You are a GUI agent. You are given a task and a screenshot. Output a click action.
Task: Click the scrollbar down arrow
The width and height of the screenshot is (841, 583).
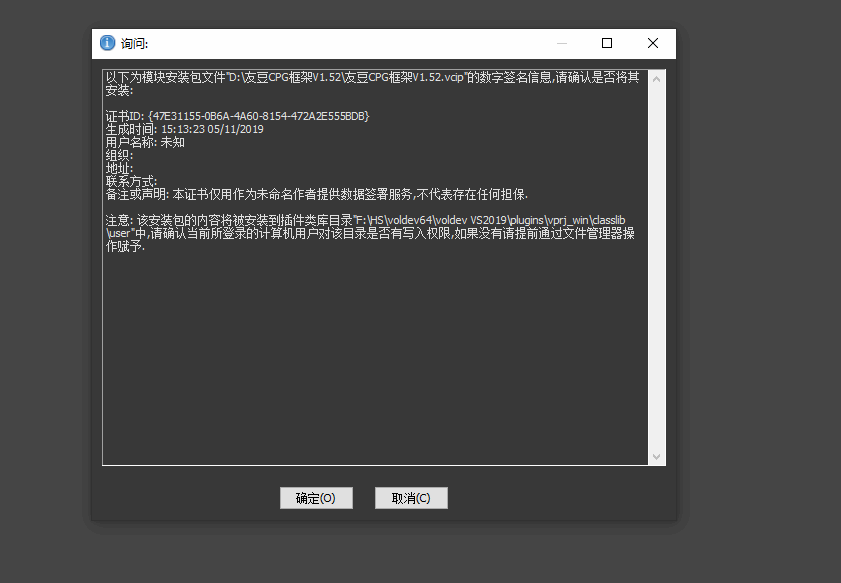(x=657, y=457)
